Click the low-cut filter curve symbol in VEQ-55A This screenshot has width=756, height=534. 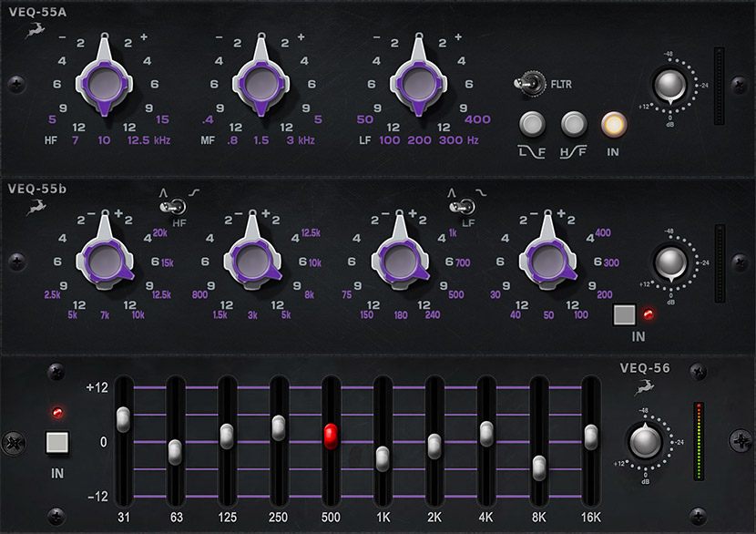coord(532,152)
